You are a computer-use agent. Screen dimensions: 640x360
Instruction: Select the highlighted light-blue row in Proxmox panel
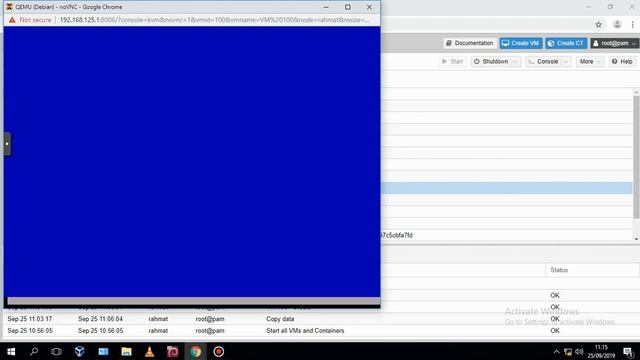(507, 188)
